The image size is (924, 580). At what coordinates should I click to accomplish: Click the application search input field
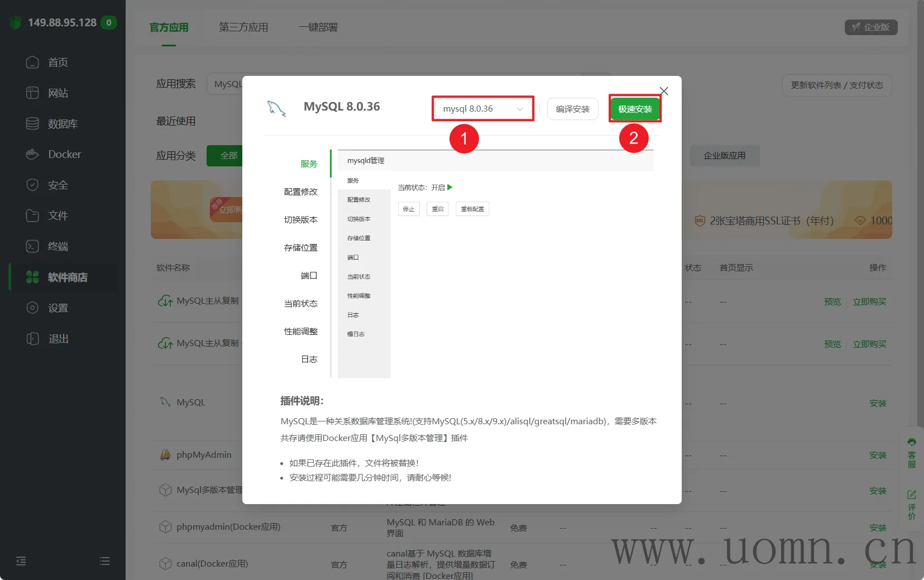click(226, 84)
